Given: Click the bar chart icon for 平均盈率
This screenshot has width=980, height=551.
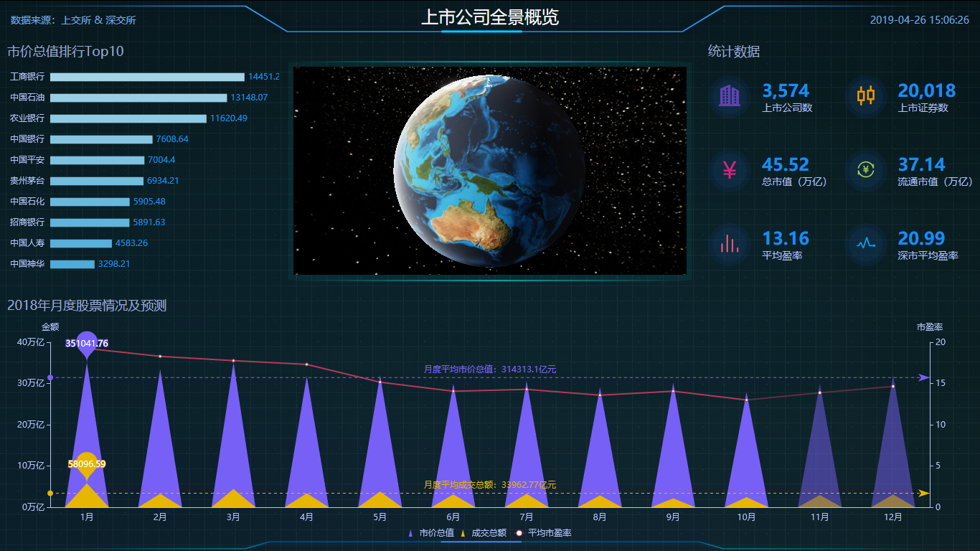Looking at the screenshot, I should pyautogui.click(x=730, y=244).
